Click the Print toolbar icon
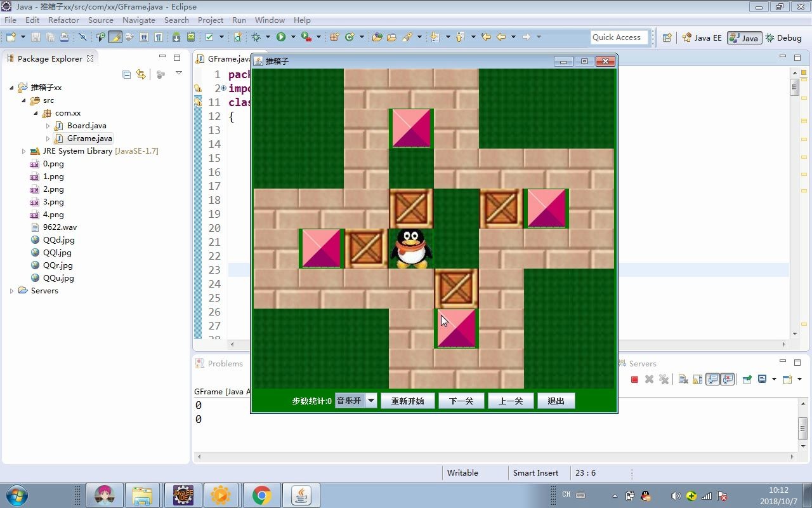The image size is (812, 508). point(64,37)
